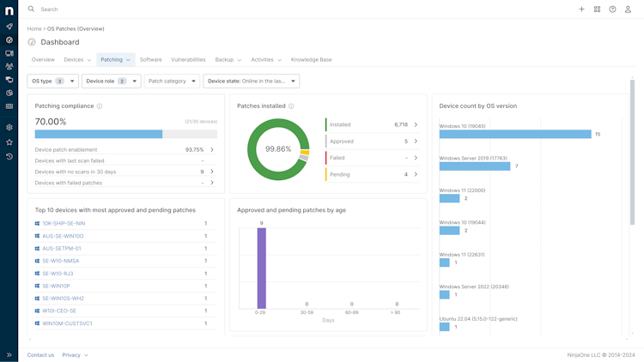The width and height of the screenshot is (644, 362).
Task: Open the Device role filter dropdown
Action: 112,81
